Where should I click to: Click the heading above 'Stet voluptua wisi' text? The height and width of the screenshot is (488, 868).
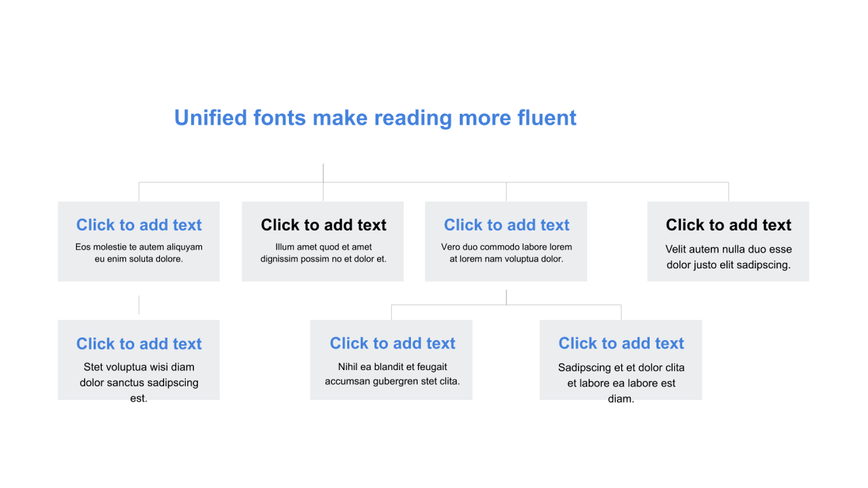click(139, 344)
